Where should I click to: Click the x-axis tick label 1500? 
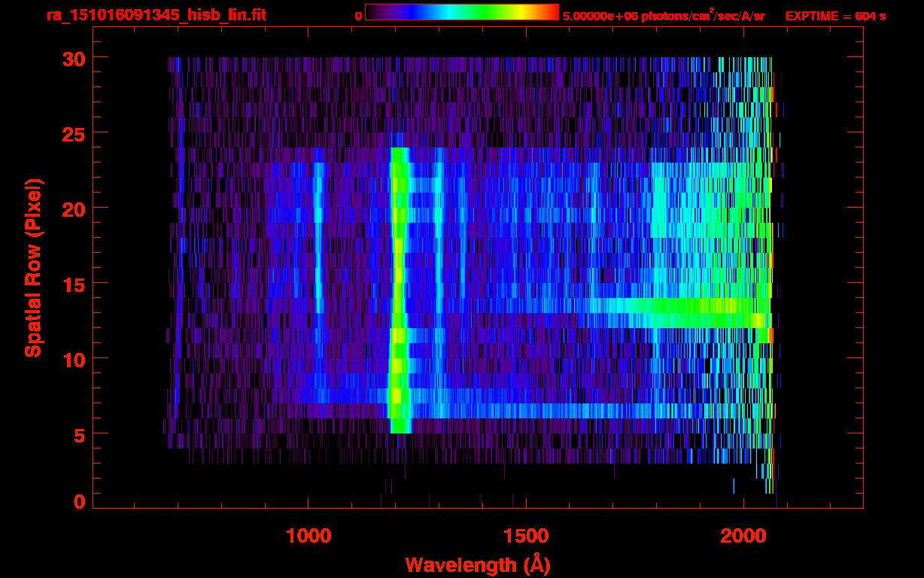[x=526, y=536]
